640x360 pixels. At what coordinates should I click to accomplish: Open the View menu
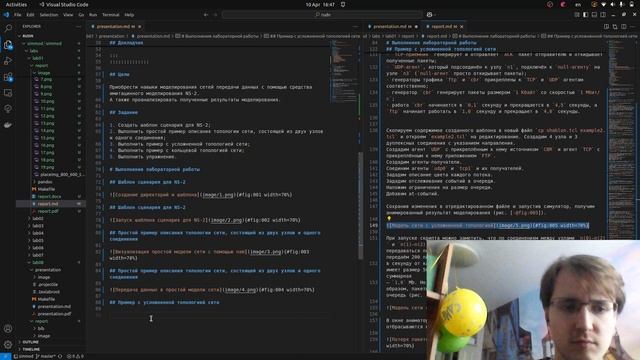coord(68,15)
